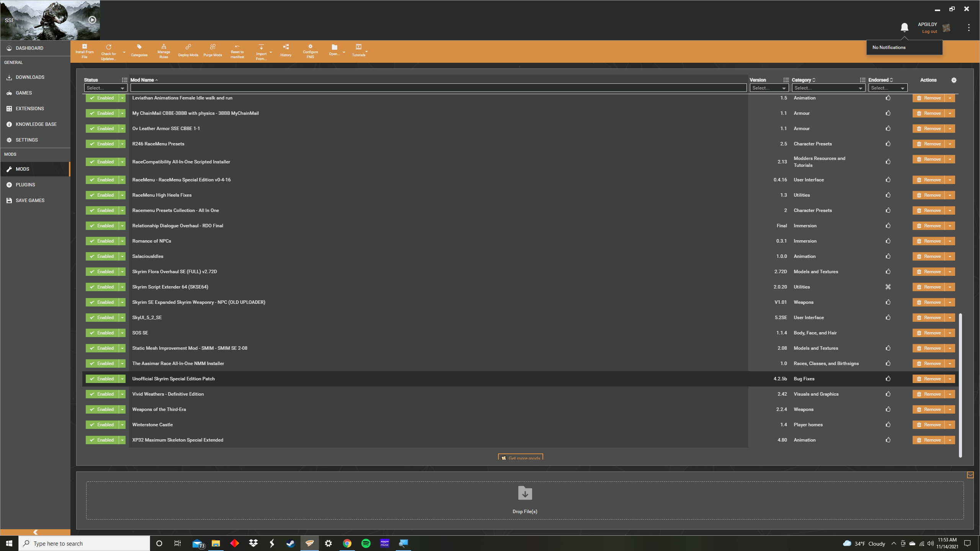Click Windows taskbar search box

(84, 543)
